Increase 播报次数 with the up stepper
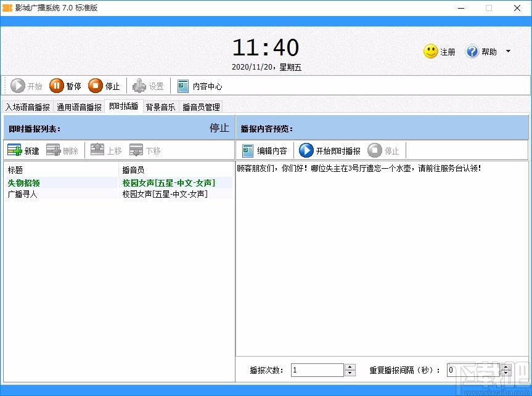This screenshot has width=532, height=396. tap(350, 366)
